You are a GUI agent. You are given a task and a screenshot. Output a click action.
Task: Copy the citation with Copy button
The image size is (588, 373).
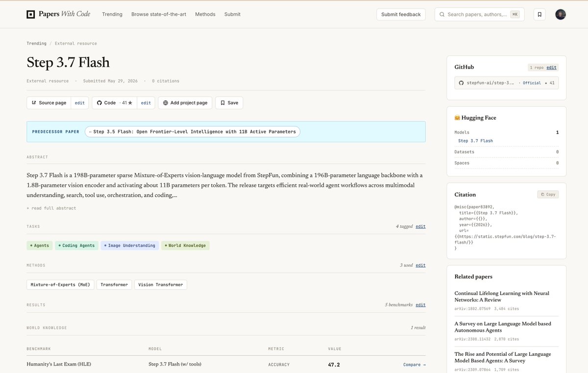click(x=548, y=195)
